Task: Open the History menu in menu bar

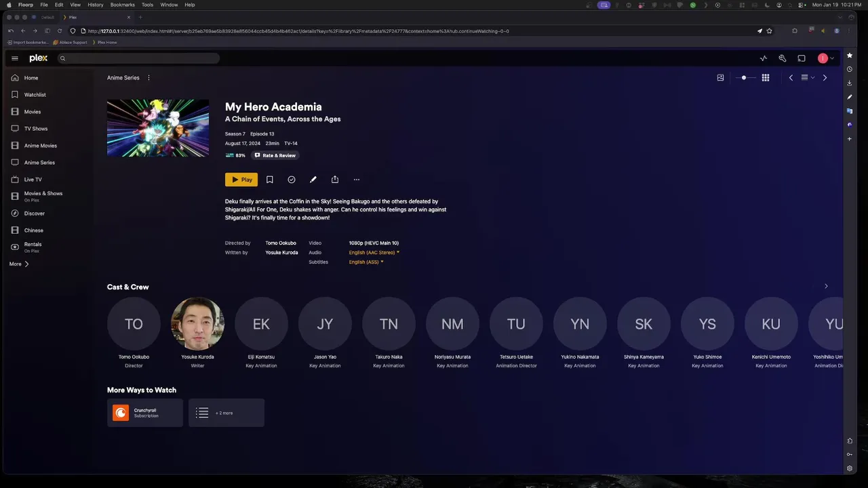Action: 96,5
